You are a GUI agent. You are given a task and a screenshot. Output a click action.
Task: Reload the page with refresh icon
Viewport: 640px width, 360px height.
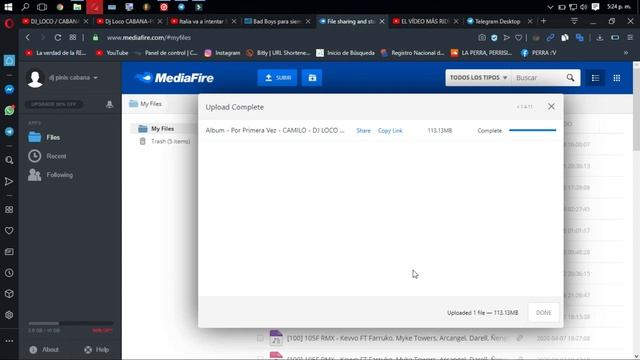tap(58, 38)
